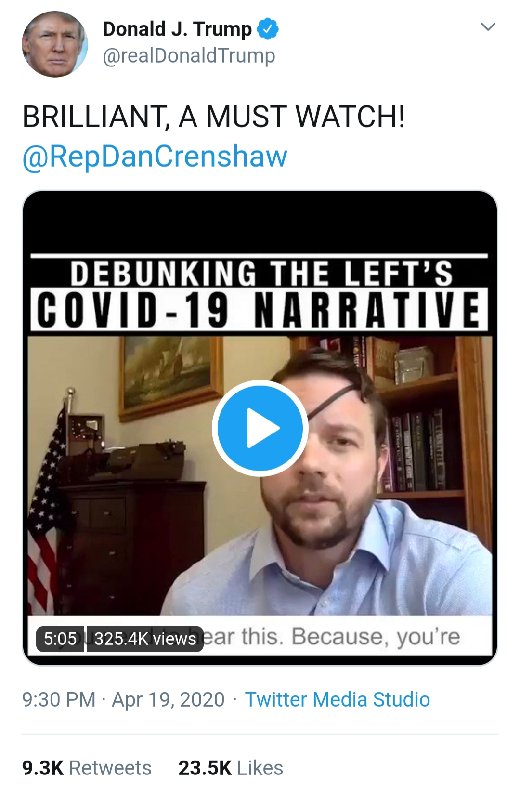Click the 5:05 video duration badge
The width and height of the screenshot is (520, 800).
pyautogui.click(x=60, y=639)
